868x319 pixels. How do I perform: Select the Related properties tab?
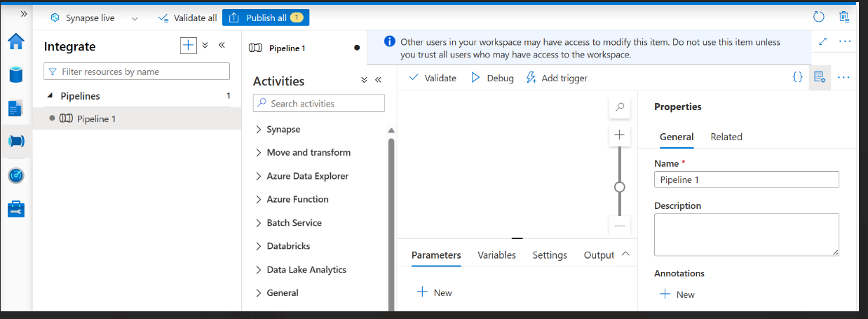click(726, 137)
